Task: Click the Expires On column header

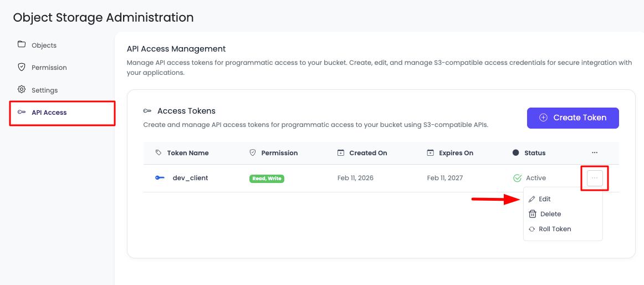Action: tap(456, 153)
